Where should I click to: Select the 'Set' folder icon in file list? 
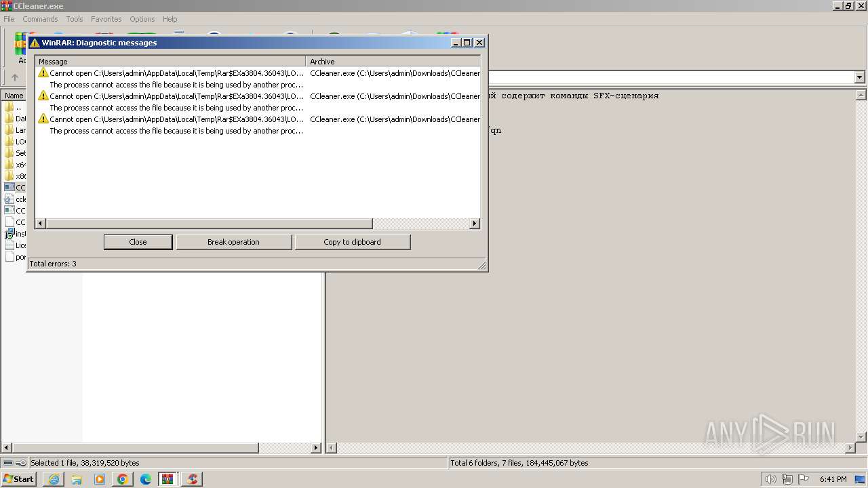(9, 153)
